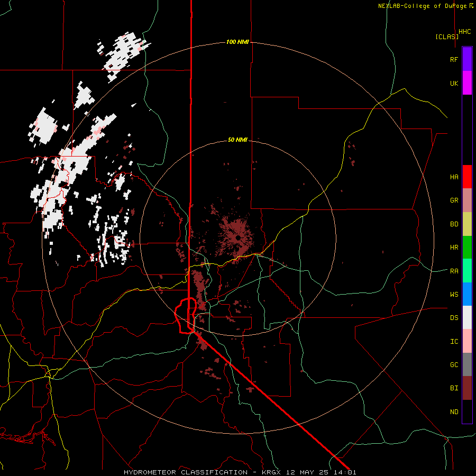Viewport: 476px width, 476px height.
Task: Click the WS legend label text
Action: click(x=454, y=295)
